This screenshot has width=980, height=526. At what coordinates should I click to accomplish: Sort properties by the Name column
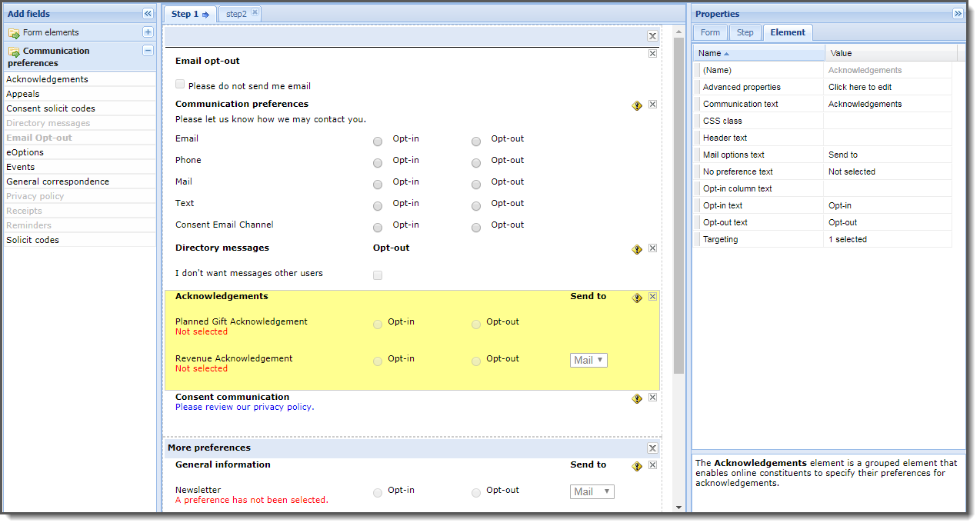(x=758, y=53)
